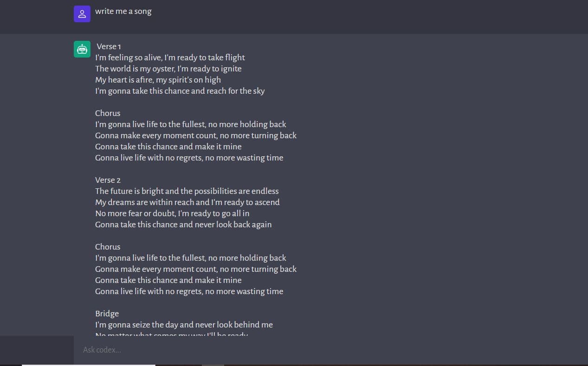Click the 'write me a song' prompt text
This screenshot has height=366, width=588.
[123, 12]
